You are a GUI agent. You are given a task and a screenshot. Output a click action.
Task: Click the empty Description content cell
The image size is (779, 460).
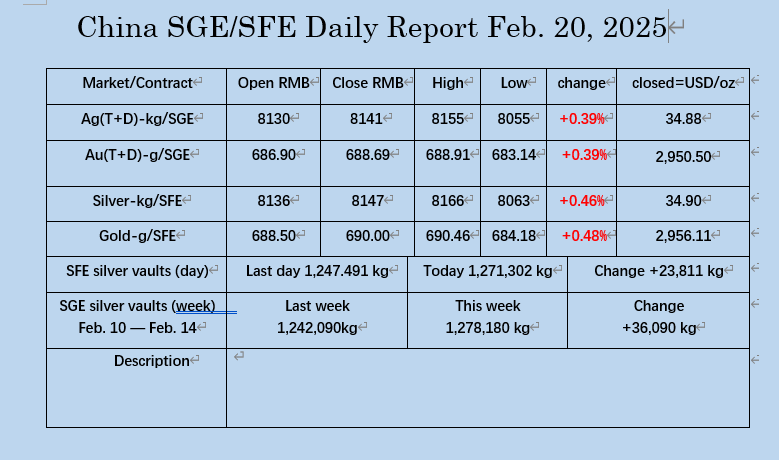[x=488, y=388]
